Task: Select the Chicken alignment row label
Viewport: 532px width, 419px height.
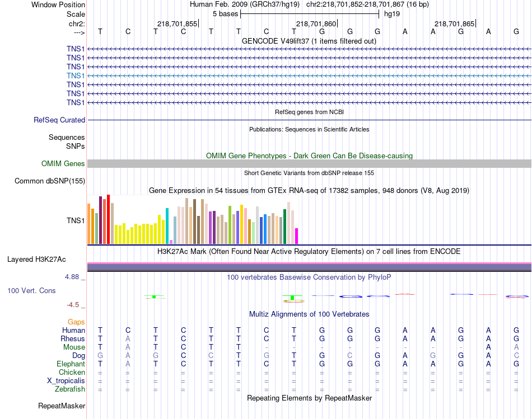Action: point(72,372)
